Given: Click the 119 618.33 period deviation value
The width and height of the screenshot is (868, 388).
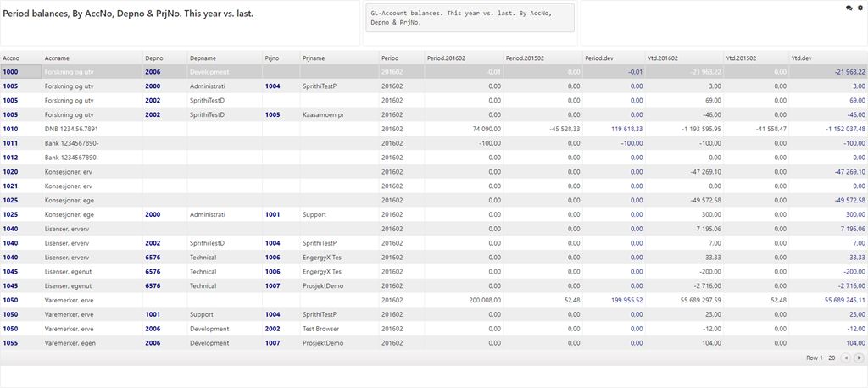Looking at the screenshot, I should coord(626,129).
